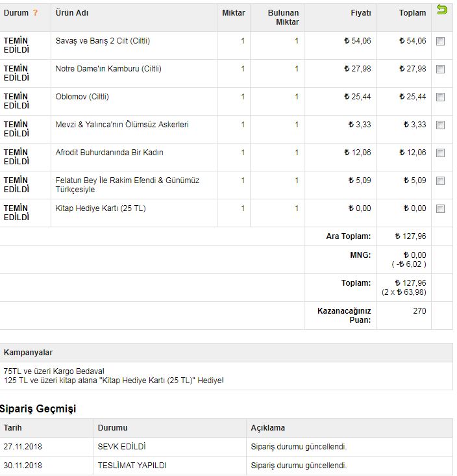This screenshot has height=476, width=457.
Task: Open Felatun Bey ile Rakım Efendi product
Action: tap(127, 184)
